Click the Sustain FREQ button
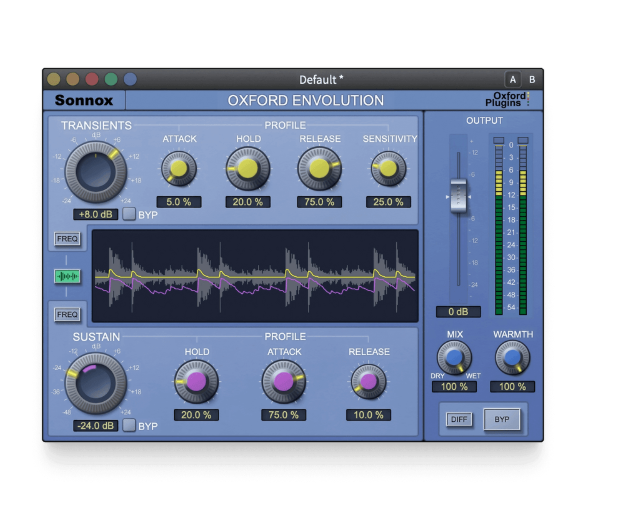The height and width of the screenshot is (520, 624). click(x=67, y=314)
